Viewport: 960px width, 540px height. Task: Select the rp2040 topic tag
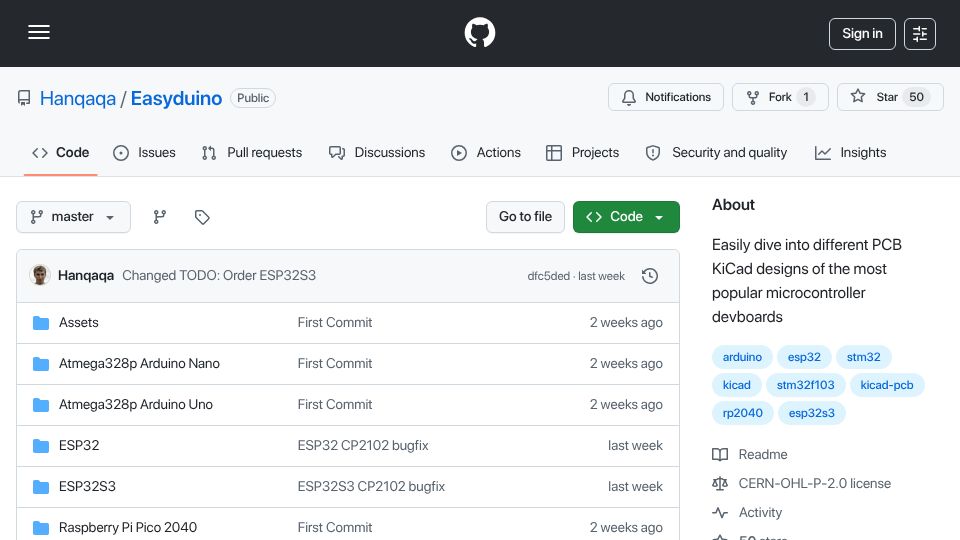tap(743, 413)
